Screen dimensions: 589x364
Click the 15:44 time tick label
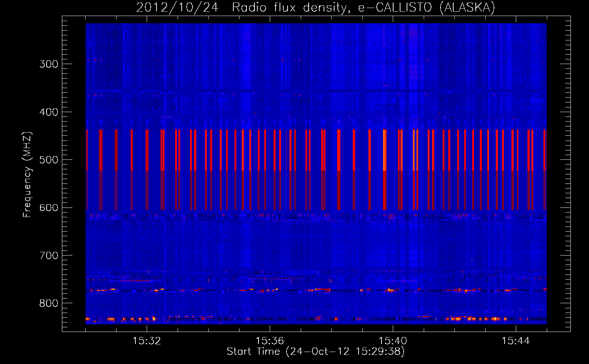click(x=516, y=341)
